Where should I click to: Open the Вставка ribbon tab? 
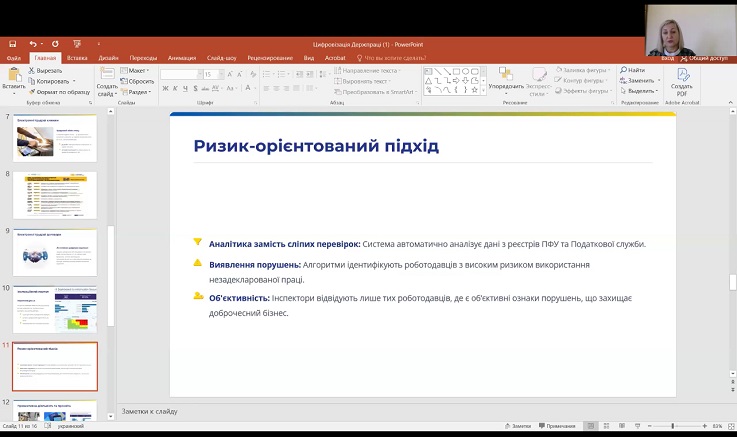tap(77, 58)
